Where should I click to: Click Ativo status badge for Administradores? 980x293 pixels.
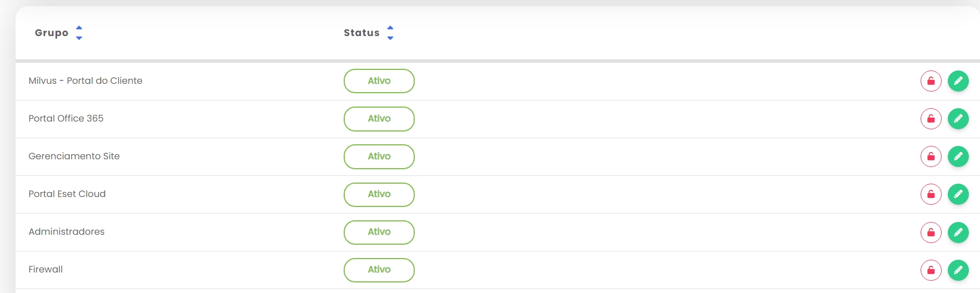click(x=379, y=232)
